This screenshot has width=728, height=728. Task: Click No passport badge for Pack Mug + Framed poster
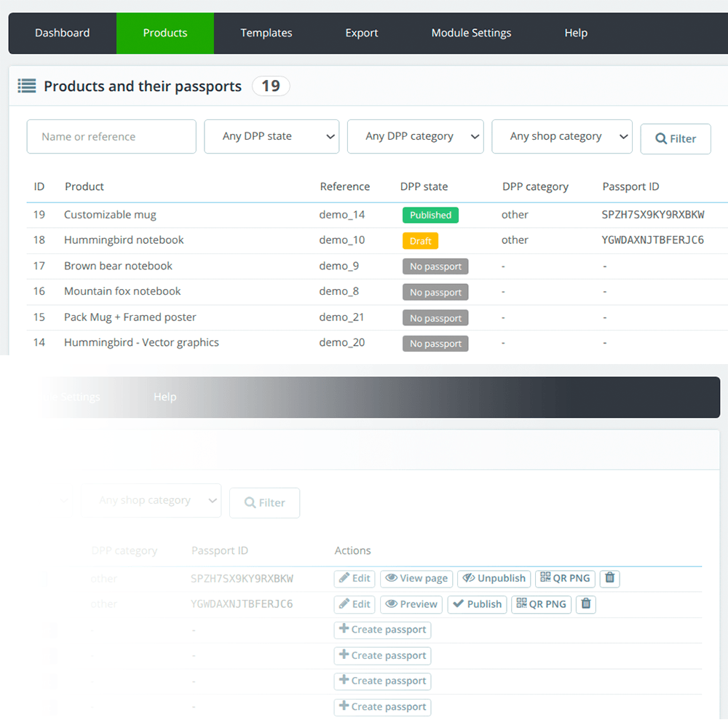coord(435,318)
